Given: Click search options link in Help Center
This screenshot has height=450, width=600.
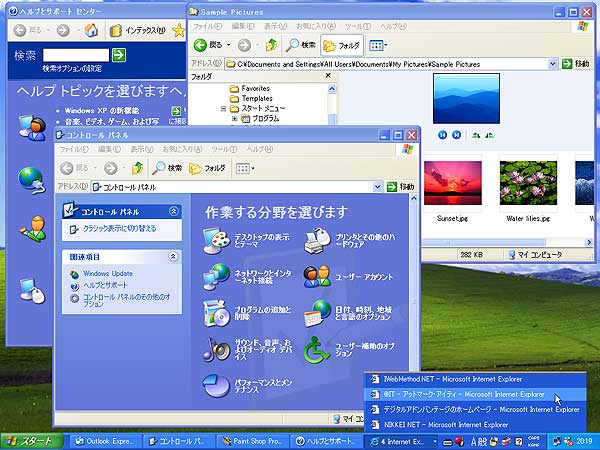Looking at the screenshot, I should 72,68.
